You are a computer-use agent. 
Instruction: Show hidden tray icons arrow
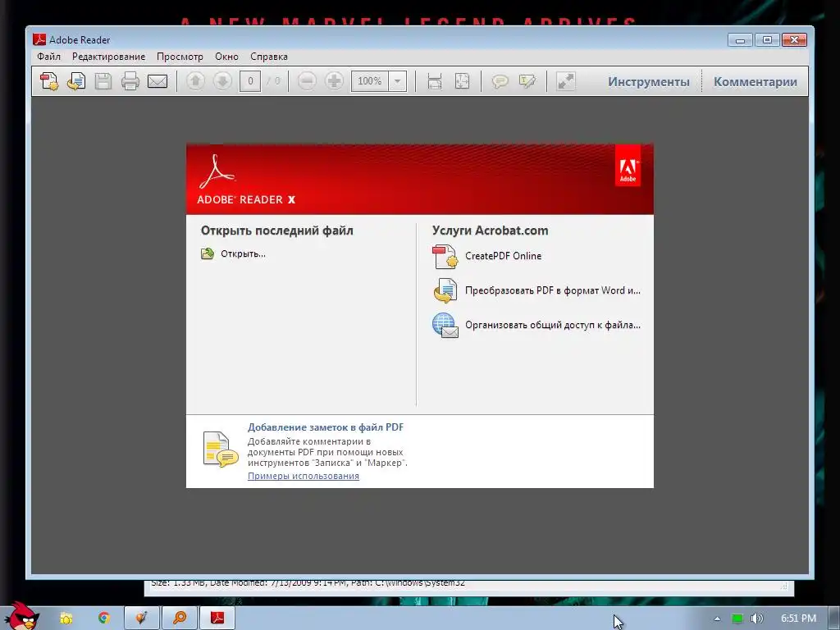(x=717, y=619)
